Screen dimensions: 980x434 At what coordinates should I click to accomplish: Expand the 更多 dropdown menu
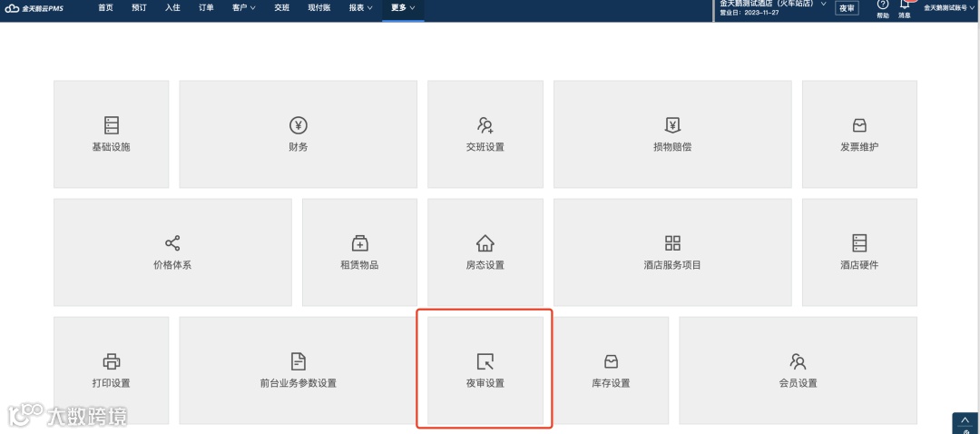403,8
